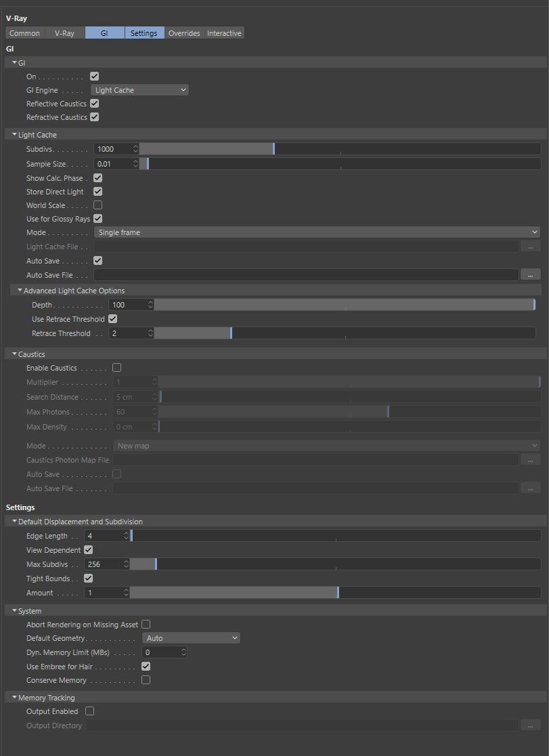
Task: Collapse Default Displacement and Subdivision section
Action: 14,521
